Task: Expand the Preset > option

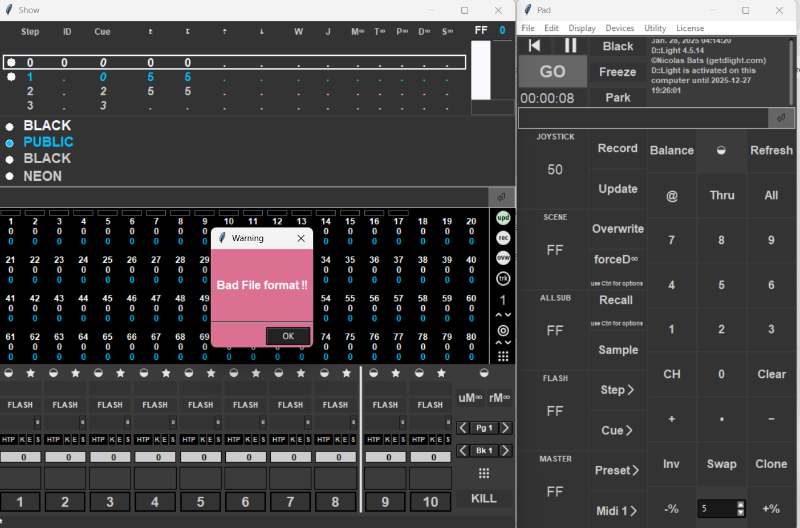Action: click(617, 470)
